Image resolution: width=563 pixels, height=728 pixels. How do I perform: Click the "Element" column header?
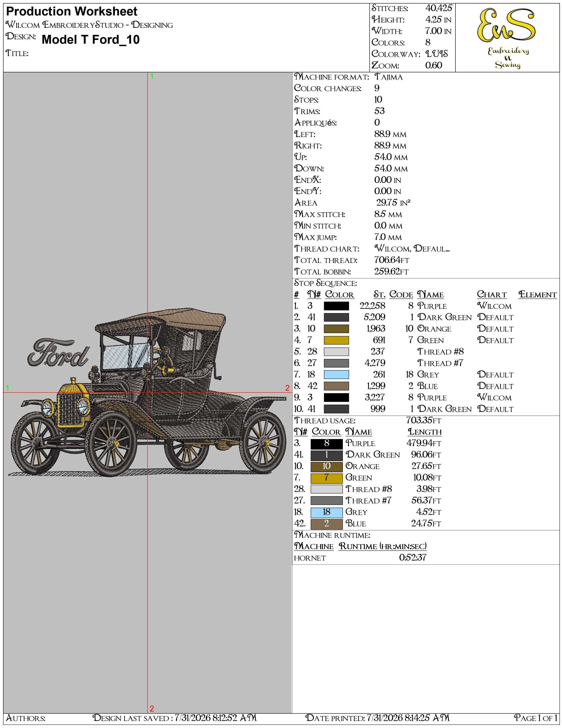[x=538, y=295]
